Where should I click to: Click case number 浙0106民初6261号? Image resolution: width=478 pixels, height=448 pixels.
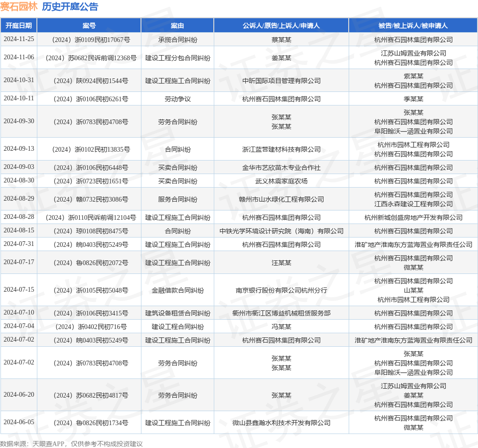click(x=91, y=99)
